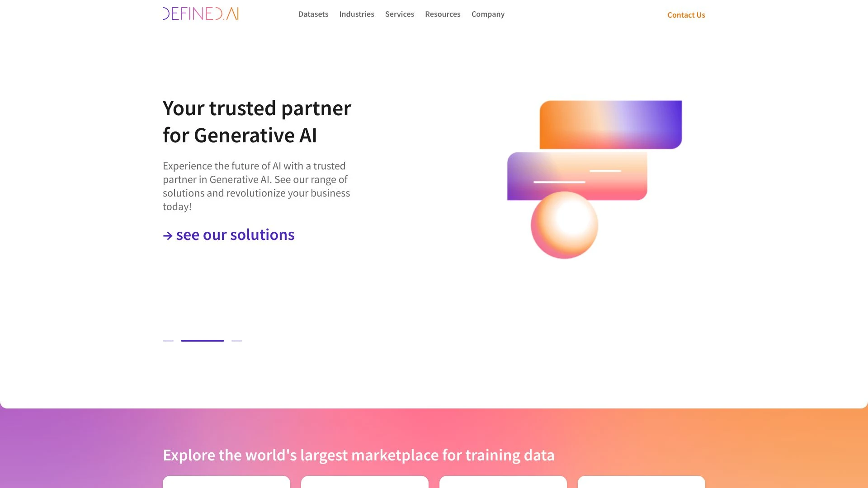Select the second carousel slide indicator

pyautogui.click(x=203, y=340)
